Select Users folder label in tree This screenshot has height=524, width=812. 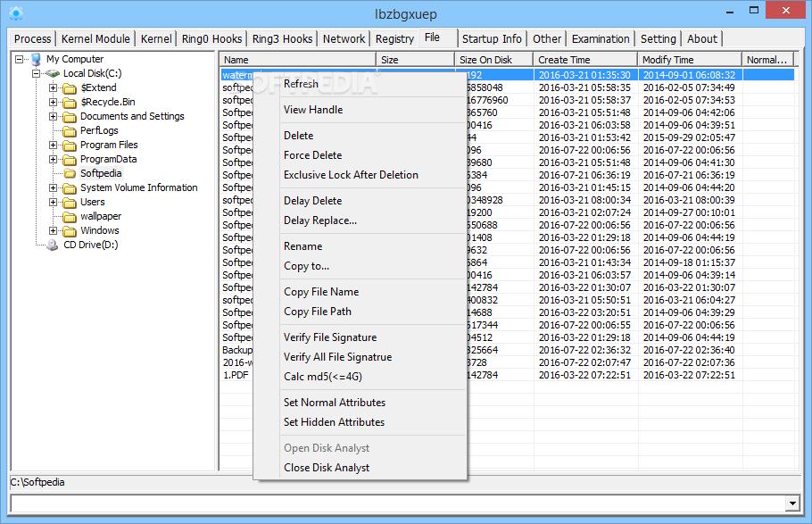click(x=93, y=202)
